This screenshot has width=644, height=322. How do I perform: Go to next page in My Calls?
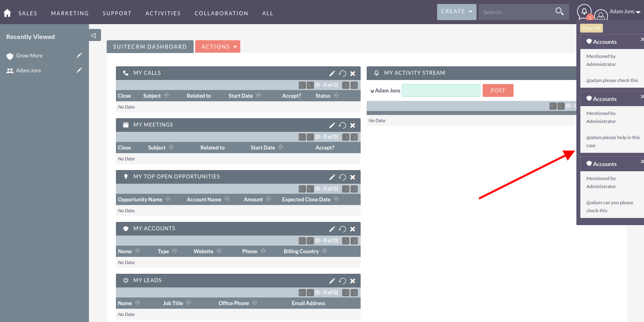click(x=346, y=85)
